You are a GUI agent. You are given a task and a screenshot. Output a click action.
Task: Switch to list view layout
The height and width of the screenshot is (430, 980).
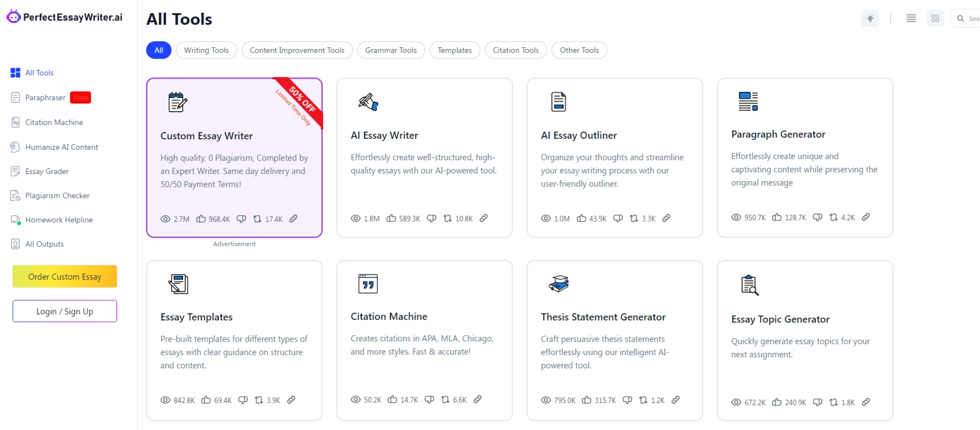point(911,18)
